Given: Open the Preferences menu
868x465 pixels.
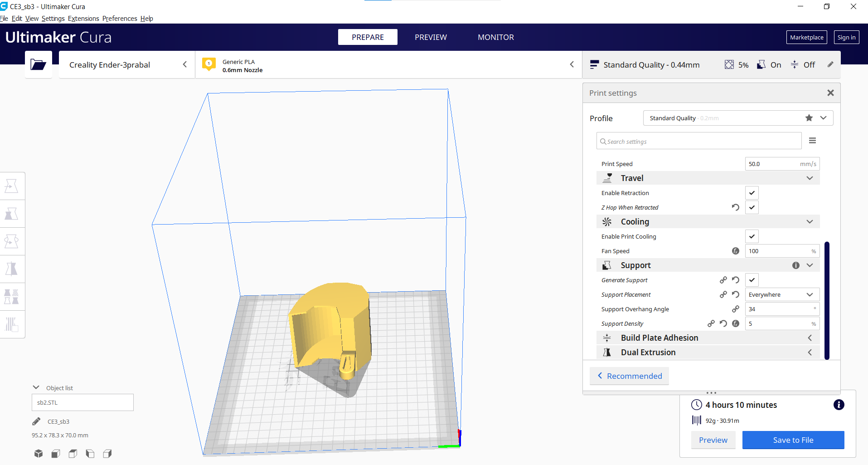Looking at the screenshot, I should pos(120,19).
